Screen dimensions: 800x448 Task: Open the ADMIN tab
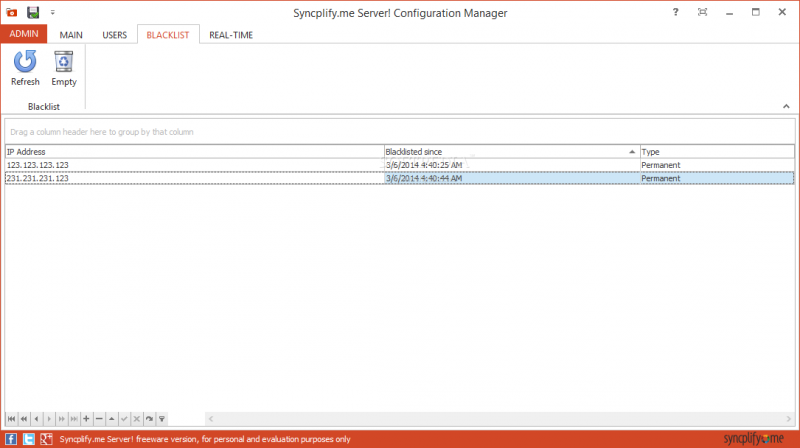(x=24, y=34)
